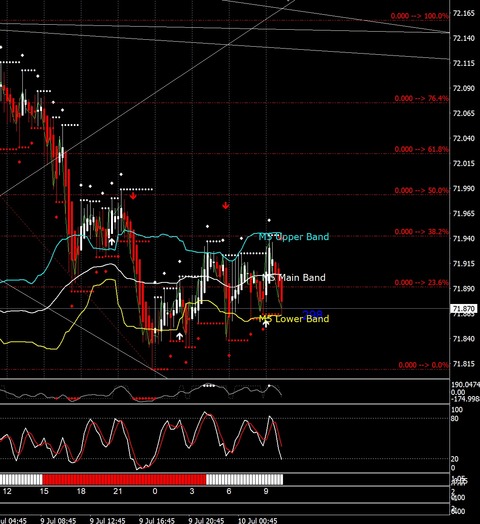Click the 72.015 price axis value
The width and height of the screenshot is (480, 524).
coord(464,163)
